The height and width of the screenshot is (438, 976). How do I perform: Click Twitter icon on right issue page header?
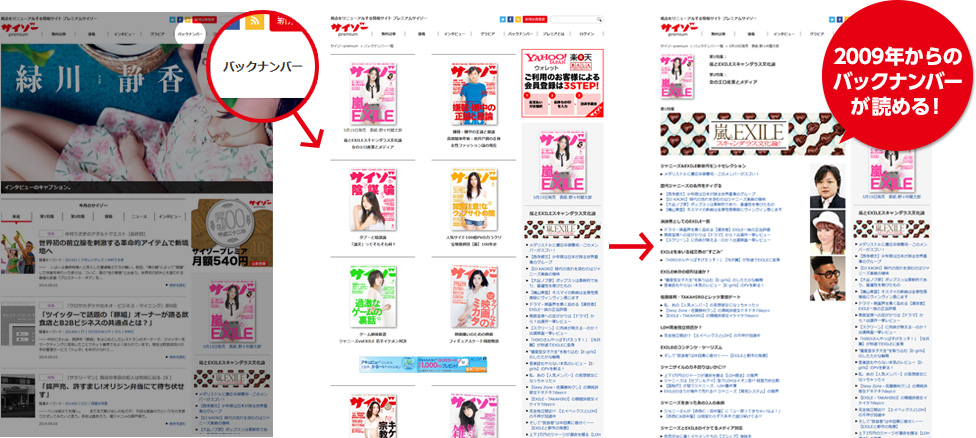point(831,19)
